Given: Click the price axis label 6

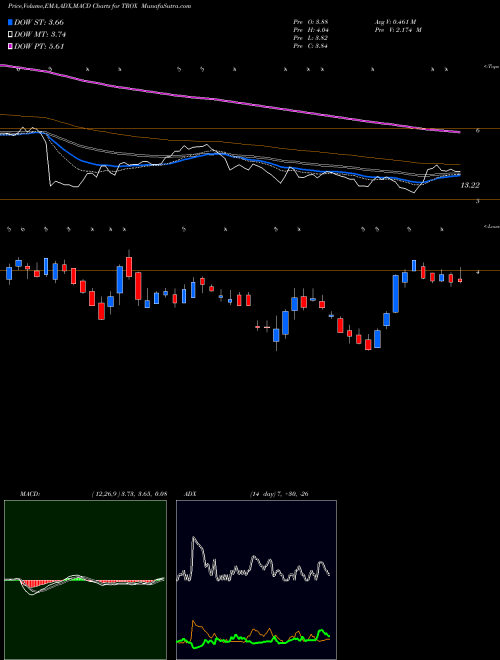Looking at the screenshot, I should click(478, 131).
